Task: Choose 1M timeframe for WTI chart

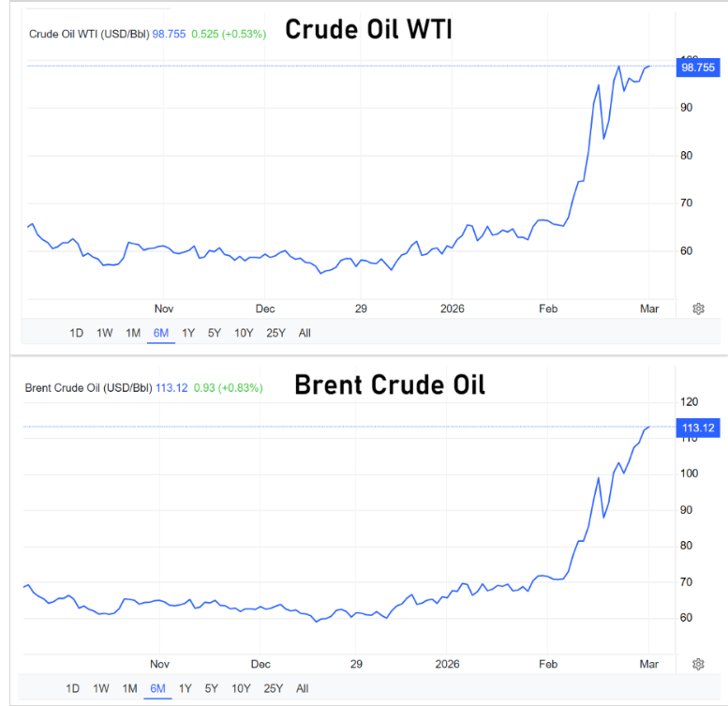Action: (x=133, y=332)
